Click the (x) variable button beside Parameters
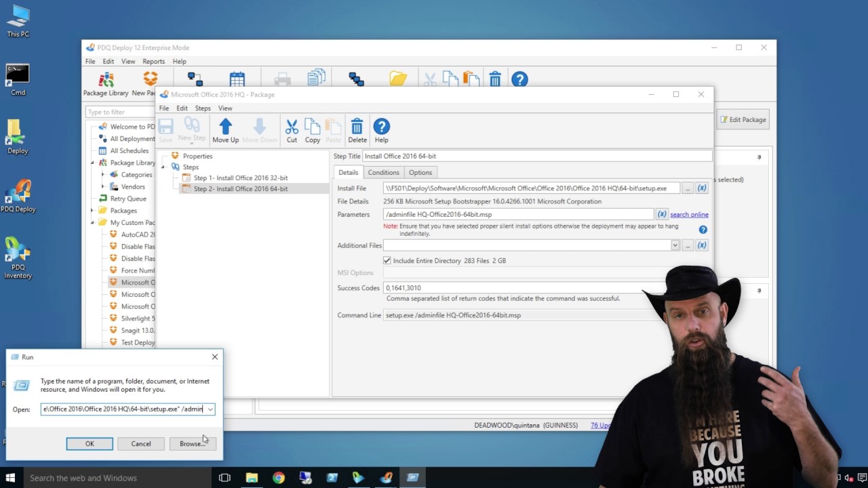Screen dimensions: 868x488 coord(662,214)
